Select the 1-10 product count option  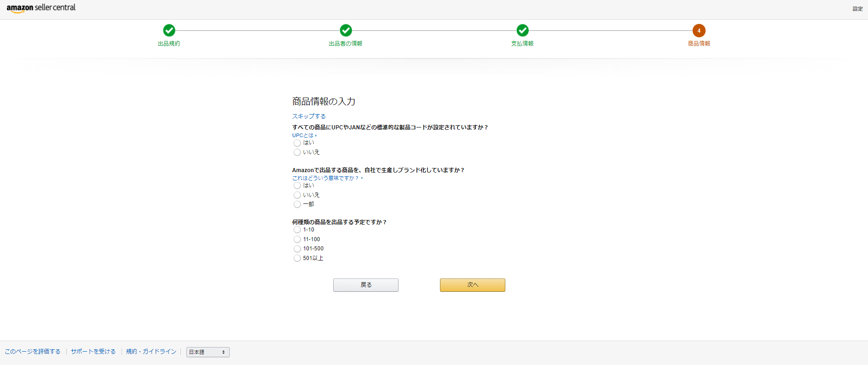(x=297, y=230)
